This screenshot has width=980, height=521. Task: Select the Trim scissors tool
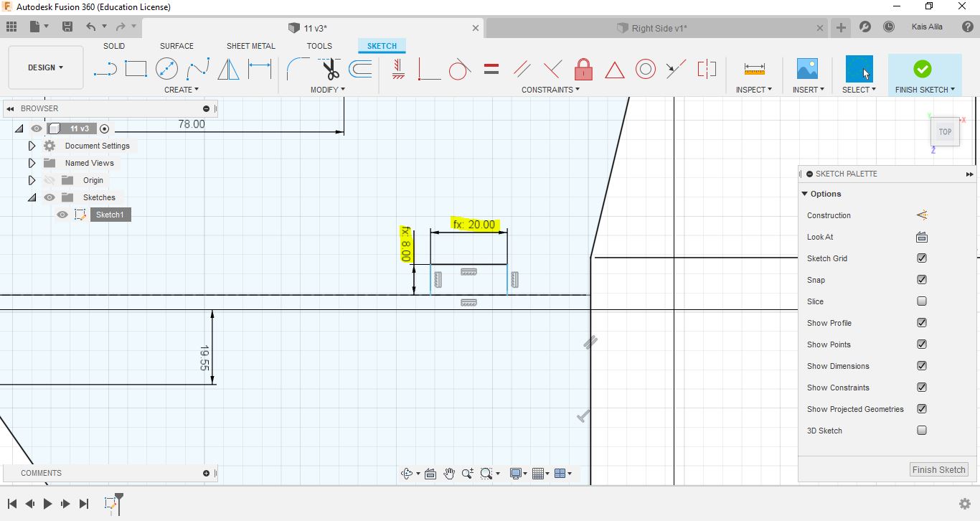[330, 69]
